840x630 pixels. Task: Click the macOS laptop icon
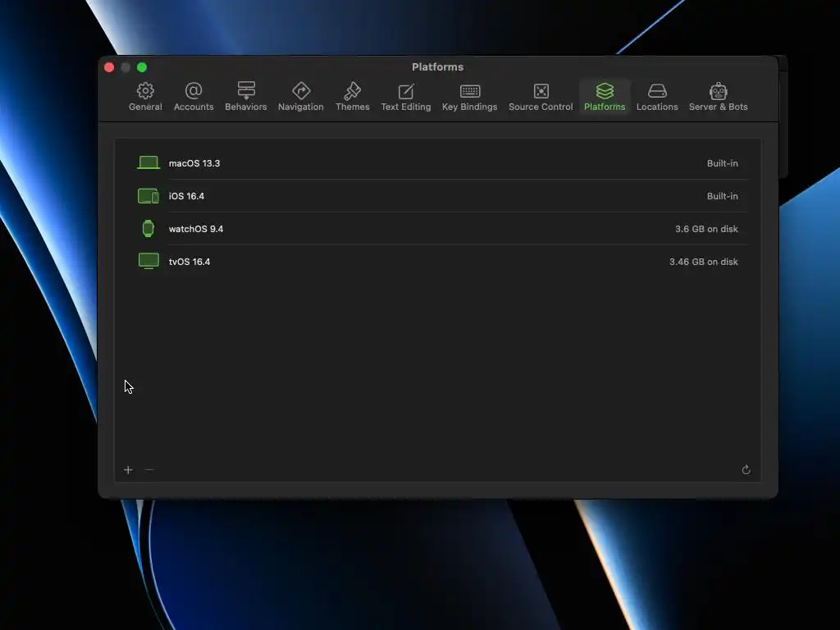[x=148, y=163]
